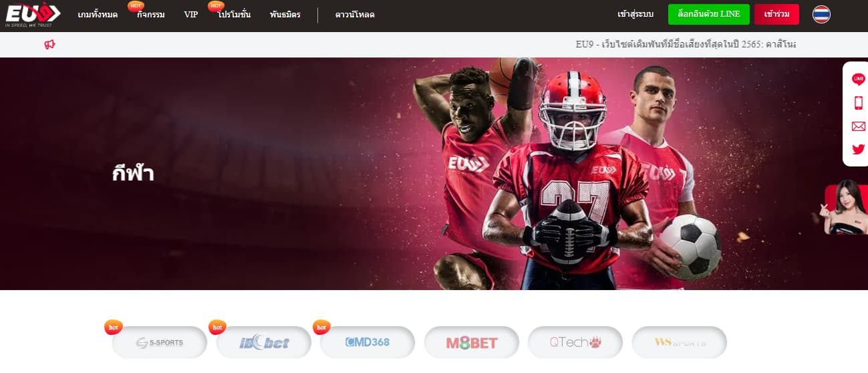Click the EU9 logo in the header
868x373 pixels.
click(33, 14)
